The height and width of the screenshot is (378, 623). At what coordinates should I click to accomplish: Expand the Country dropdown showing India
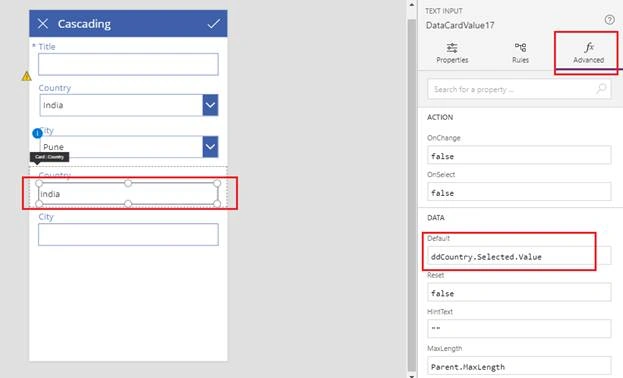point(210,105)
